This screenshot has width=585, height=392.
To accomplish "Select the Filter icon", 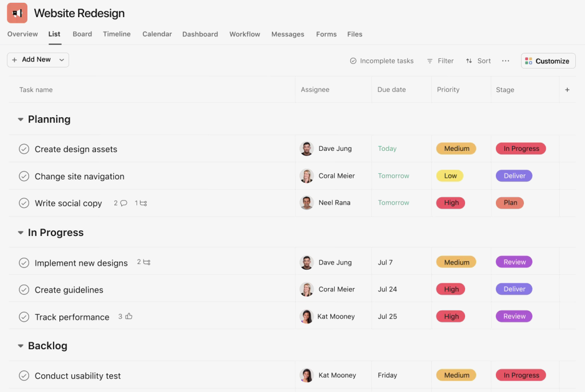I will pos(430,61).
